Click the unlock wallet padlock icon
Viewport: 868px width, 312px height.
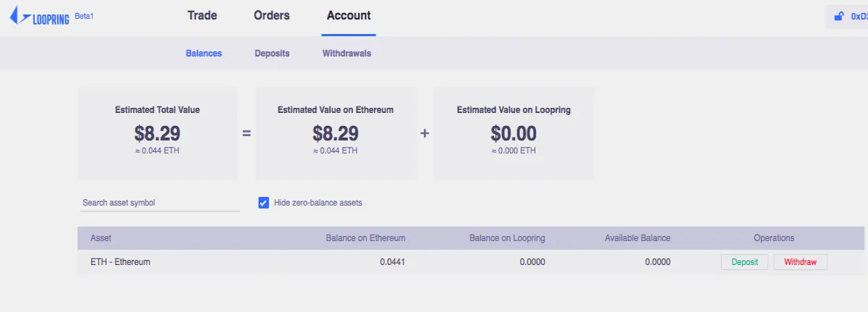pyautogui.click(x=839, y=17)
